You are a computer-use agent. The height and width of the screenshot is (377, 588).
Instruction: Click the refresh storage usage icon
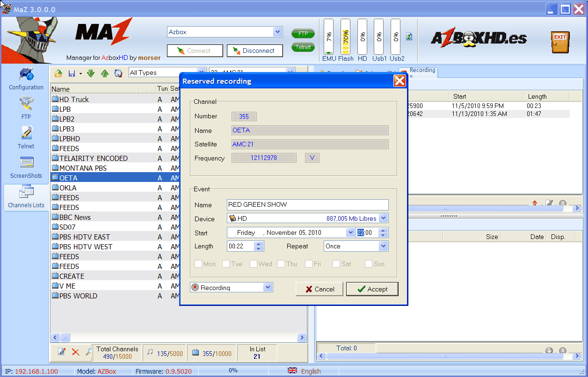coord(409,36)
